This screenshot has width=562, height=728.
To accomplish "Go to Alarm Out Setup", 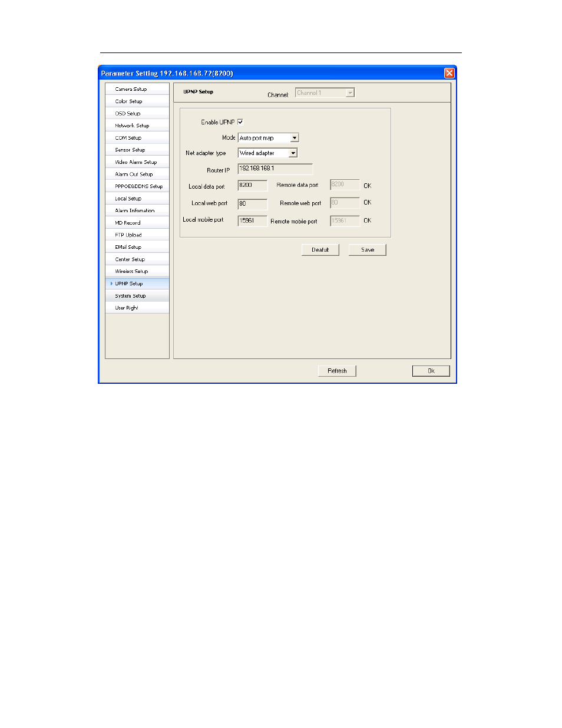I will pyautogui.click(x=137, y=174).
